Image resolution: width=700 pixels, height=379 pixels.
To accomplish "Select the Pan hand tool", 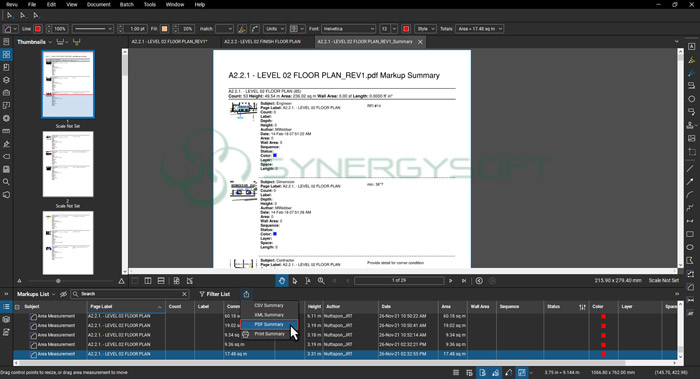I will [282, 281].
